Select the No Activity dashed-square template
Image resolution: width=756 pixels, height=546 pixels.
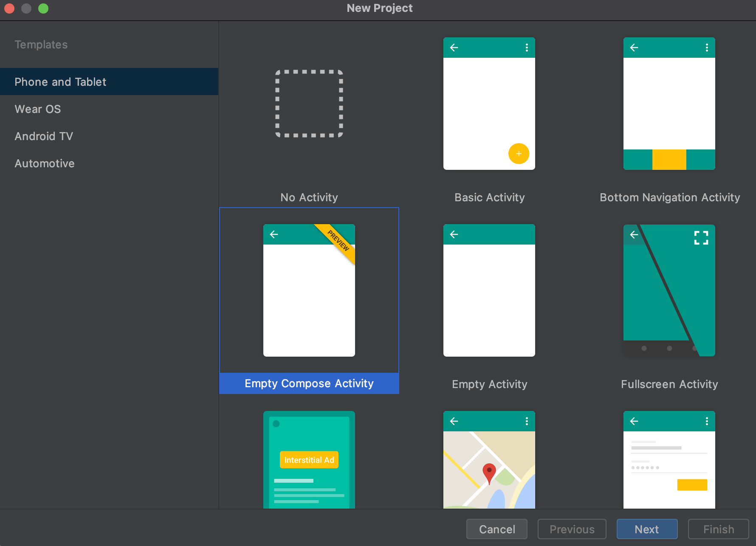pos(309,104)
